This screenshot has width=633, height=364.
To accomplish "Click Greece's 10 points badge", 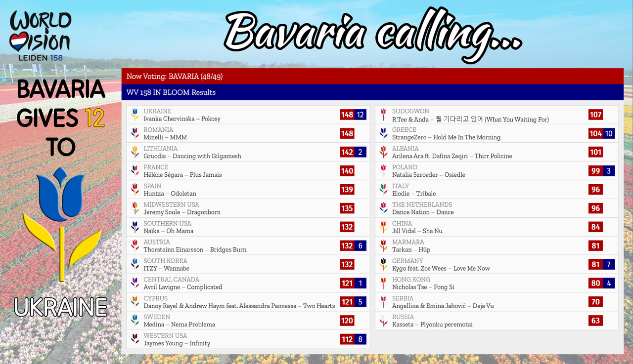I will coord(609,133).
